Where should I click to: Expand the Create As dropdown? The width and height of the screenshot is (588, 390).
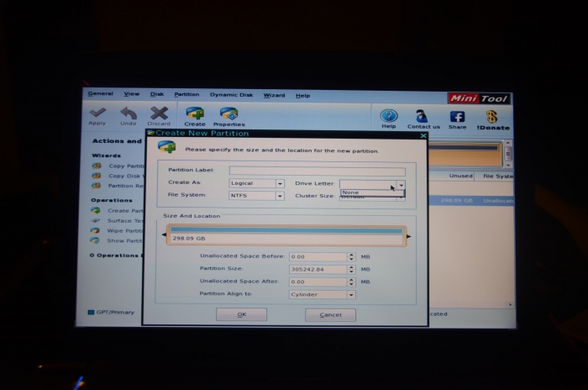coord(280,183)
